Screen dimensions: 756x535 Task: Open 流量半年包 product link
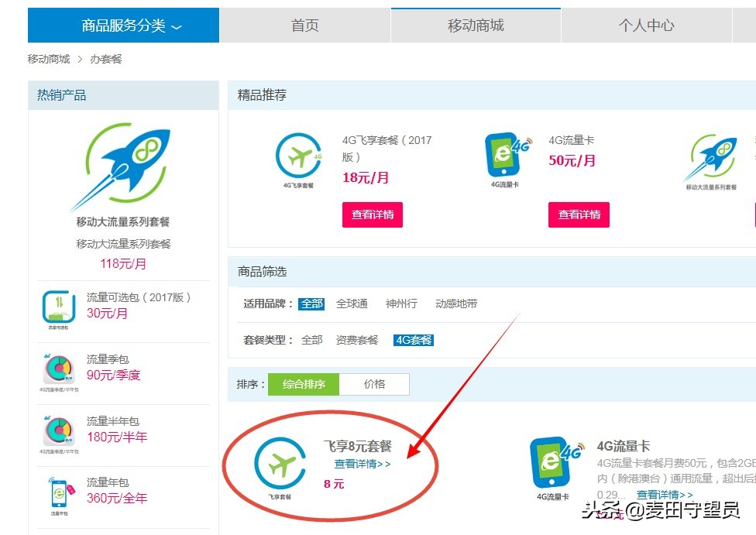pyautogui.click(x=113, y=420)
